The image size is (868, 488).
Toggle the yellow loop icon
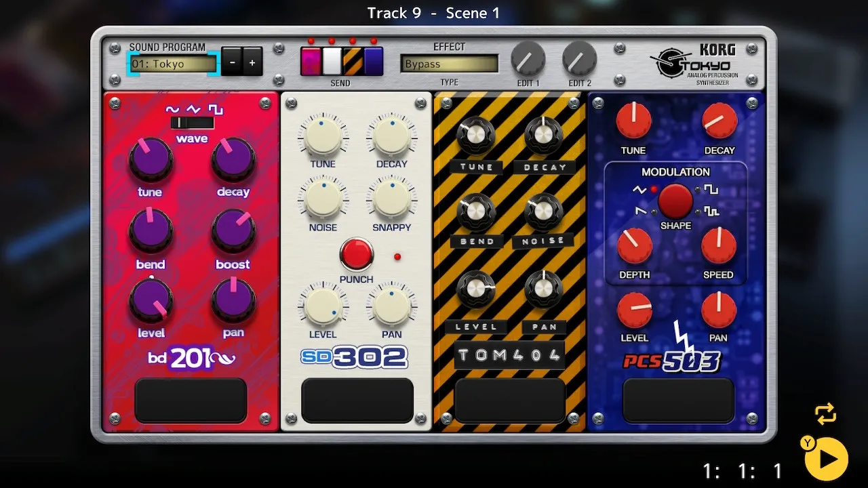click(825, 414)
